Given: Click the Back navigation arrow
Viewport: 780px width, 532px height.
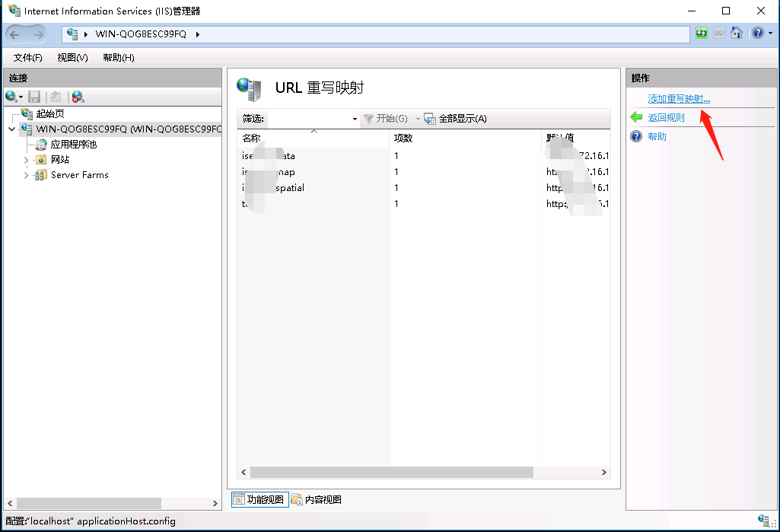Looking at the screenshot, I should 14,34.
